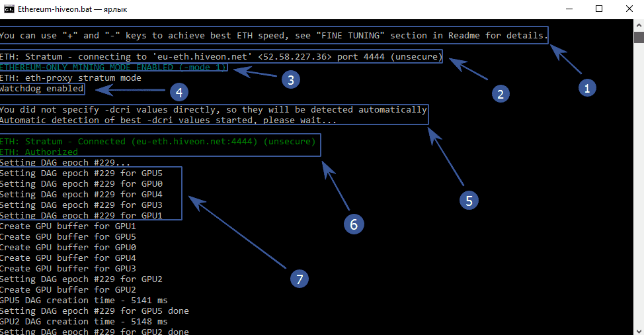Click 'Setting DAG epoch #229 for GPU0' line

tap(81, 184)
